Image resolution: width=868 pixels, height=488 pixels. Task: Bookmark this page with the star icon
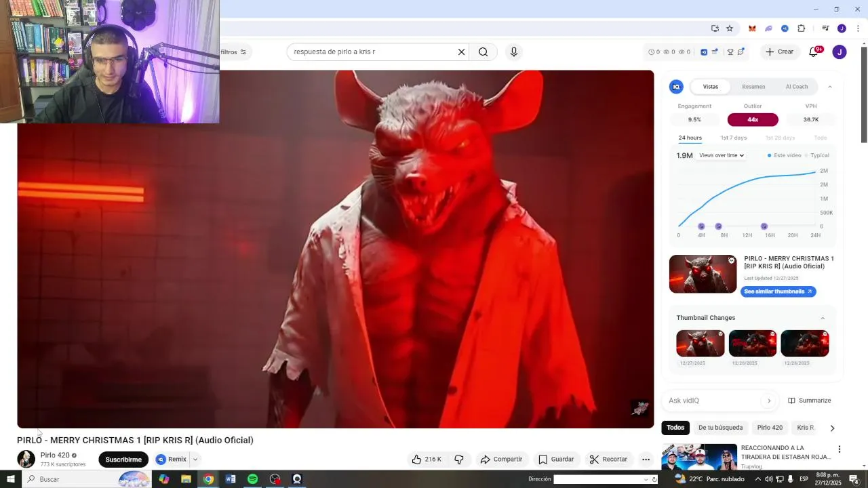pyautogui.click(x=730, y=28)
